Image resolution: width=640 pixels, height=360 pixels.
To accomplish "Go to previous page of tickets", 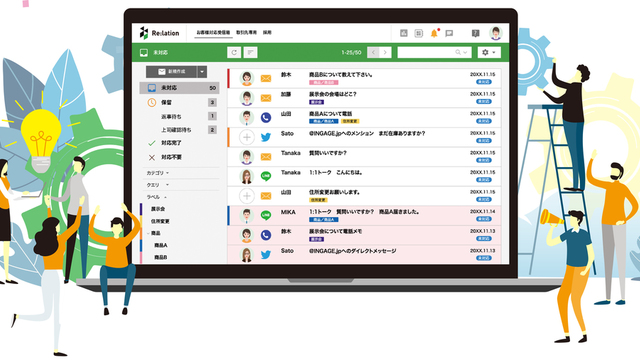I will [x=373, y=52].
